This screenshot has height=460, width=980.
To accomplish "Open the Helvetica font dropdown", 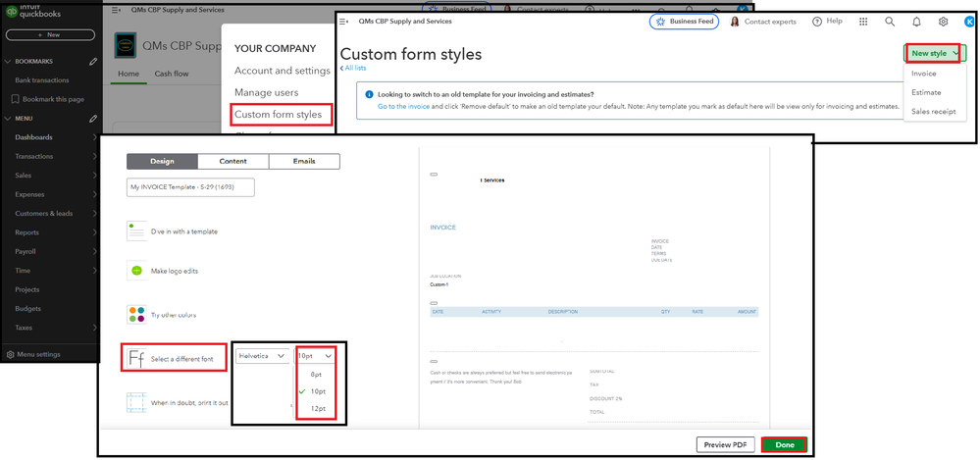I will click(x=263, y=356).
